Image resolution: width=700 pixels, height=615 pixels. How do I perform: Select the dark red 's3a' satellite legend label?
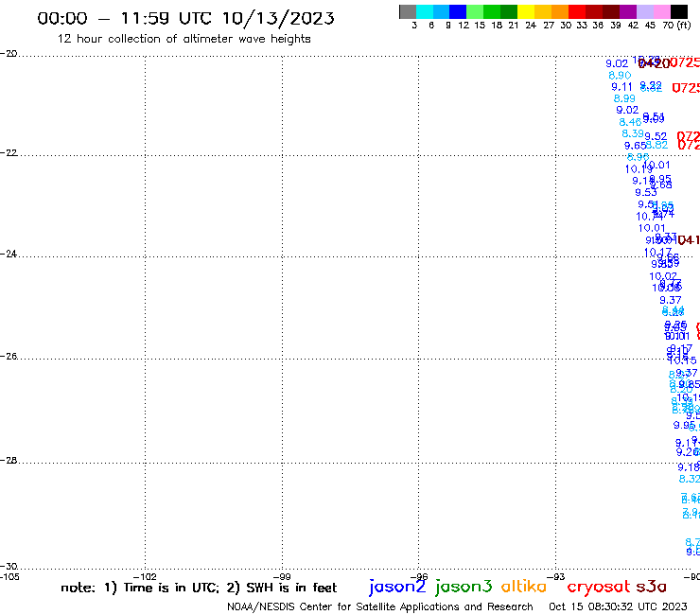tap(651, 587)
